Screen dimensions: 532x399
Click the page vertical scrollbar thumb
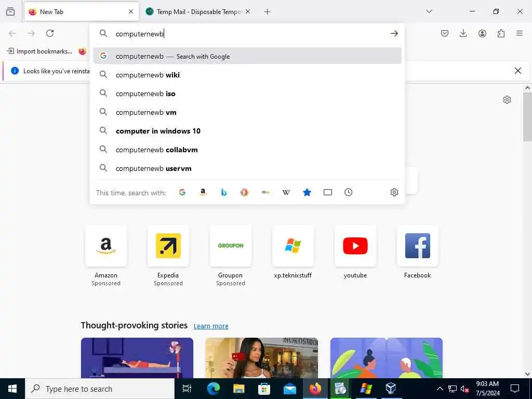[x=527, y=116]
